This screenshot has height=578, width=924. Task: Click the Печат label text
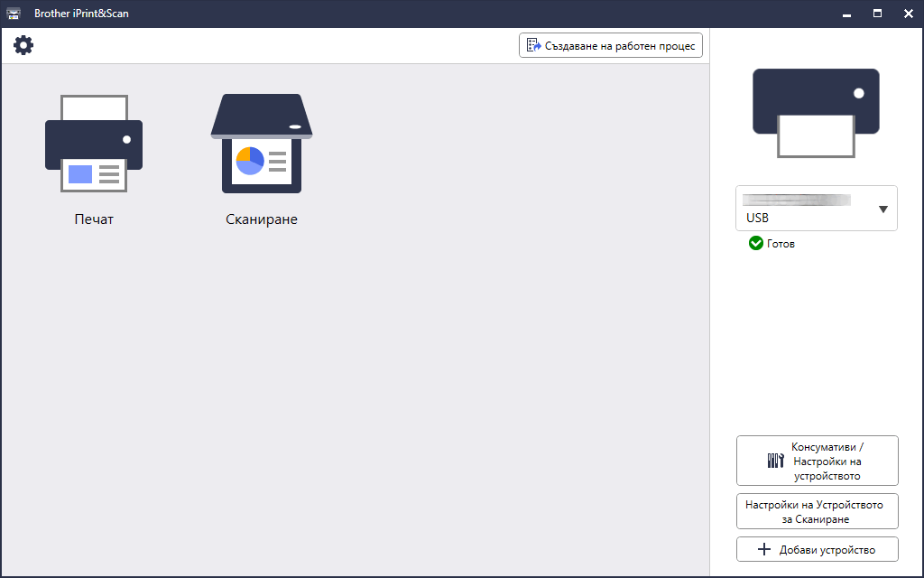[94, 219]
